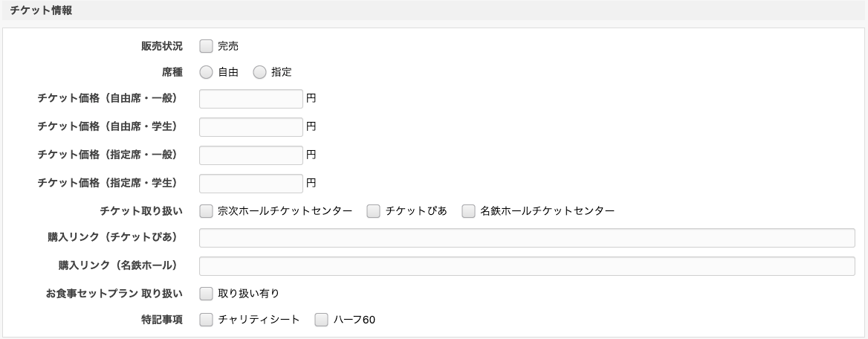The image size is (868, 339).
Task: Click the チケット価格（自由席・一般） price field
Action: pos(251,100)
